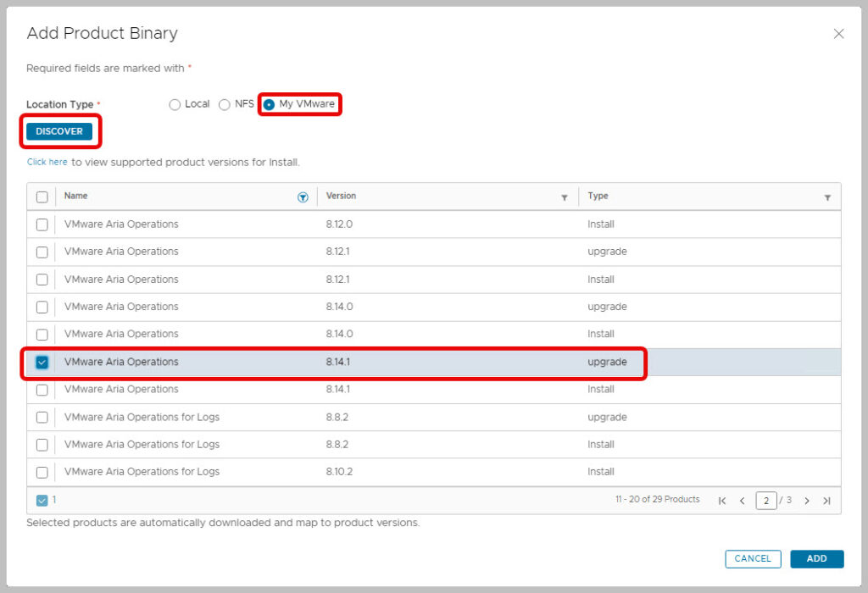
Task: Select the NFS location type
Action: pyautogui.click(x=225, y=104)
